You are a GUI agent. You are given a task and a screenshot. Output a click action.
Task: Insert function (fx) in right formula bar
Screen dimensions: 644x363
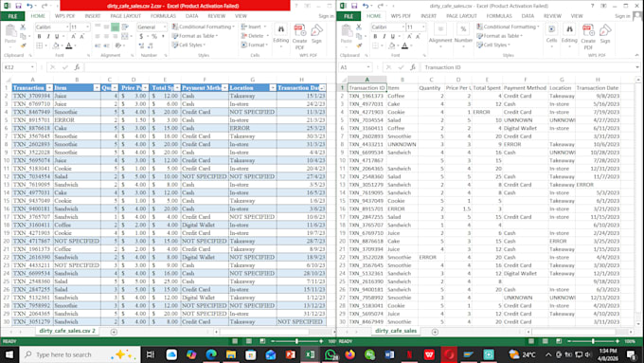point(413,67)
